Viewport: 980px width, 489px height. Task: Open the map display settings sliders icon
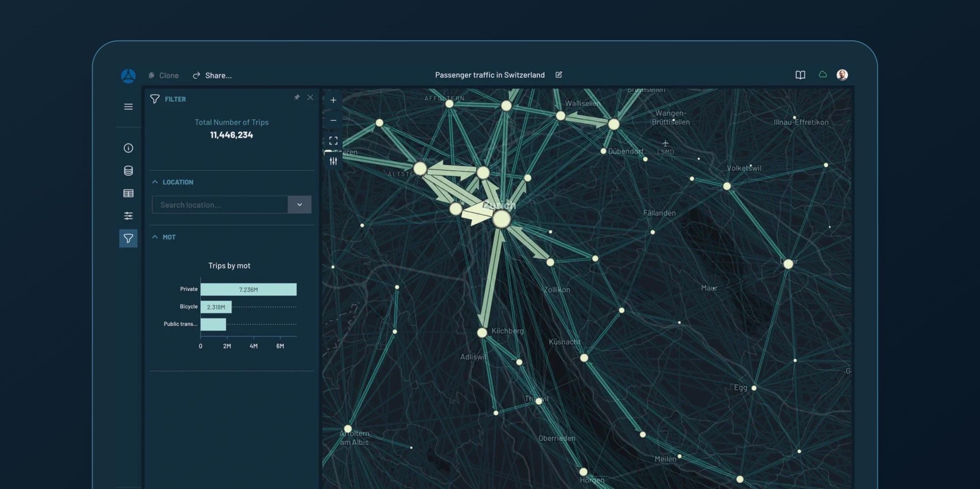(333, 160)
